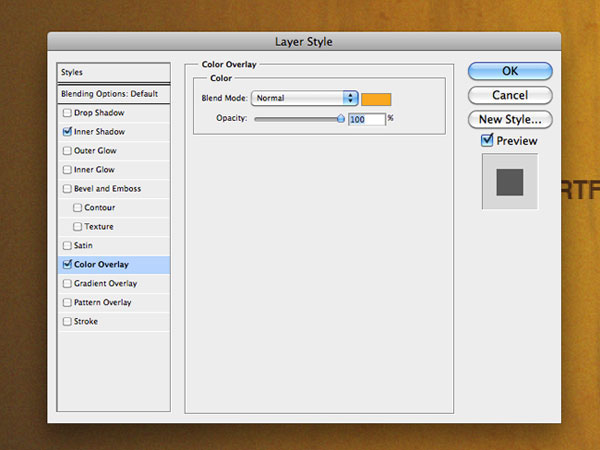Open the orange overlay color swatch
The image size is (600, 450).
(x=376, y=98)
